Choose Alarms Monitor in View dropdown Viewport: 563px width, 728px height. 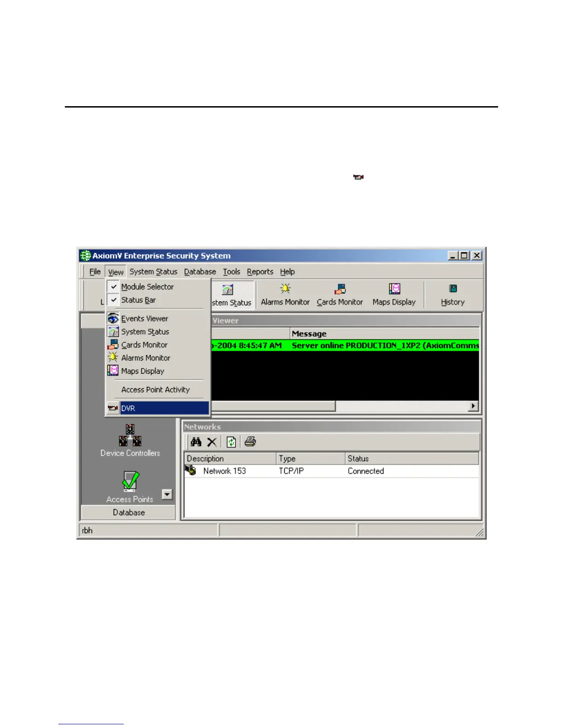tap(158, 358)
